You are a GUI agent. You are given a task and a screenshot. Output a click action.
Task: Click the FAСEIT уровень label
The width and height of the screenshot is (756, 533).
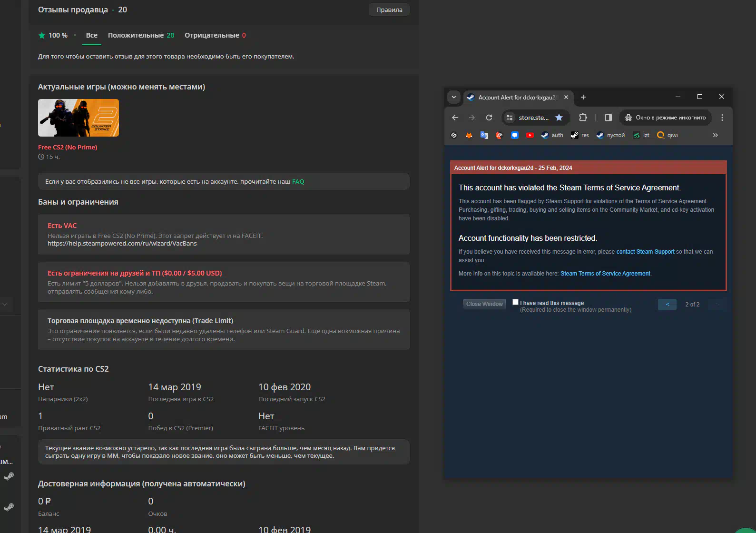coord(281,428)
